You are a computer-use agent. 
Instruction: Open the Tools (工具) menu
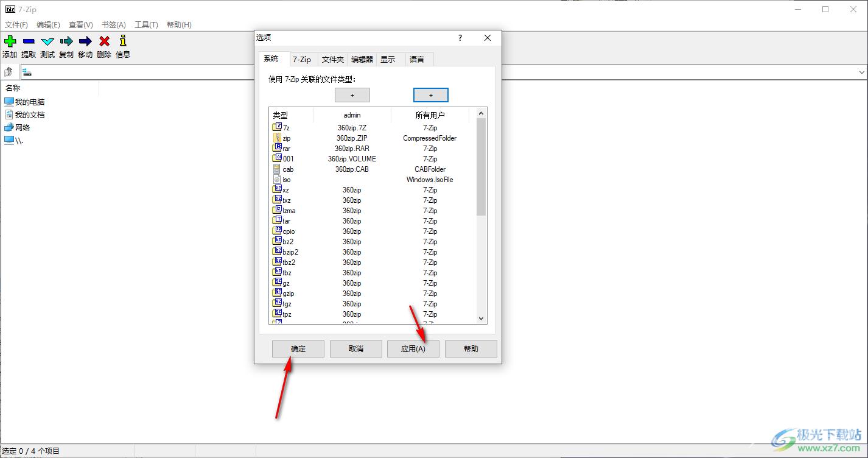tap(146, 25)
